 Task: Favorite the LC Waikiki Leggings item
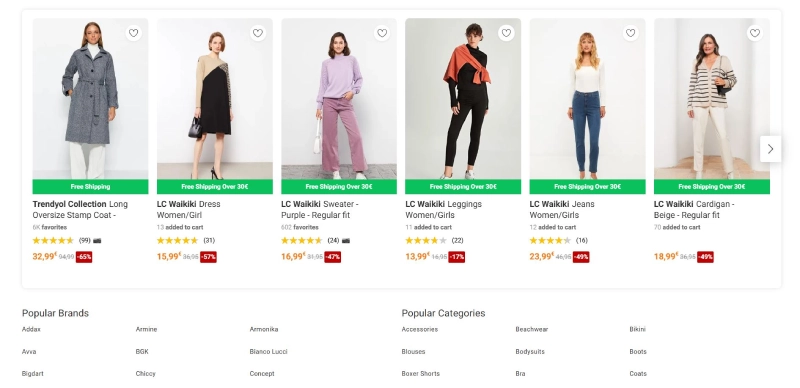click(506, 33)
